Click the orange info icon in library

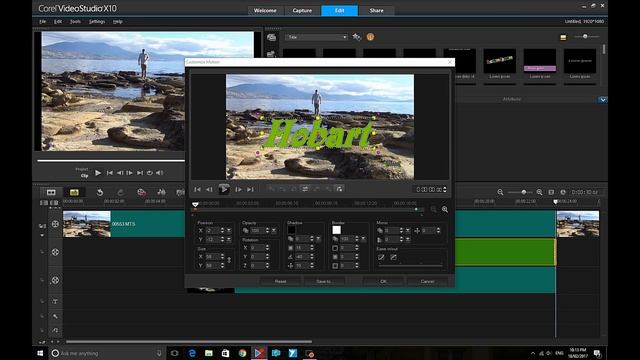point(370,37)
